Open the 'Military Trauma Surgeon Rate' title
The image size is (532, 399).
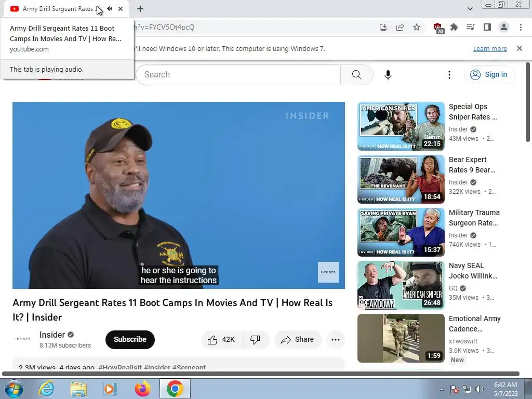point(474,218)
